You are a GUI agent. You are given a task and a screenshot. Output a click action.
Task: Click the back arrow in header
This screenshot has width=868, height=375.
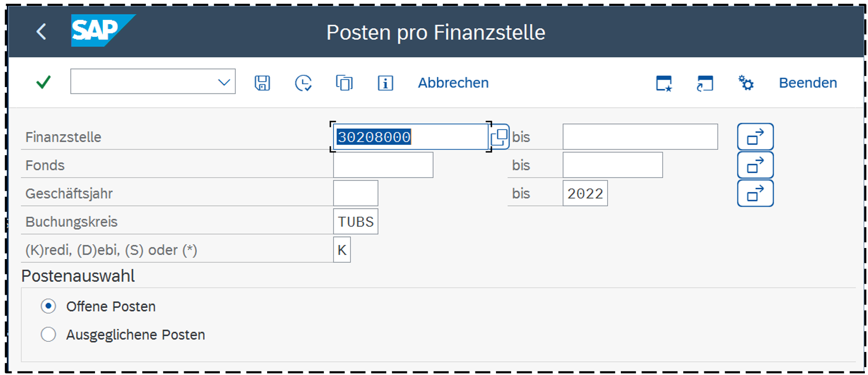pos(41,32)
